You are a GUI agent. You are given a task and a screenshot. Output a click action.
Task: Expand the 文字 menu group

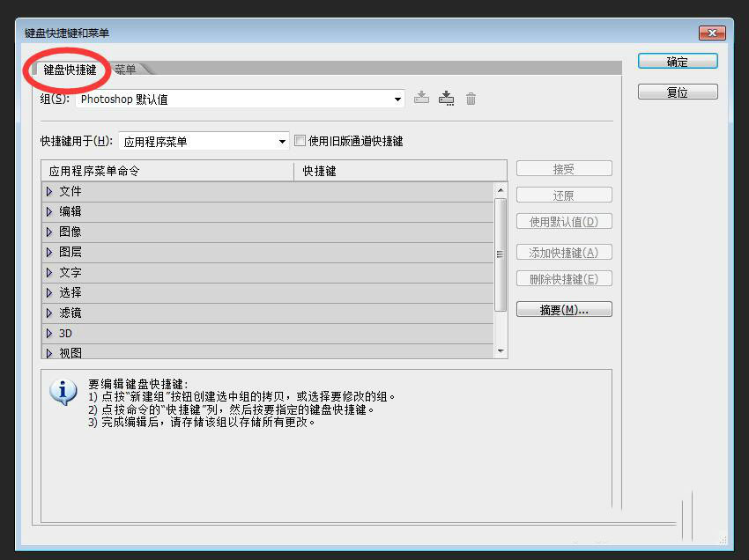(49, 273)
